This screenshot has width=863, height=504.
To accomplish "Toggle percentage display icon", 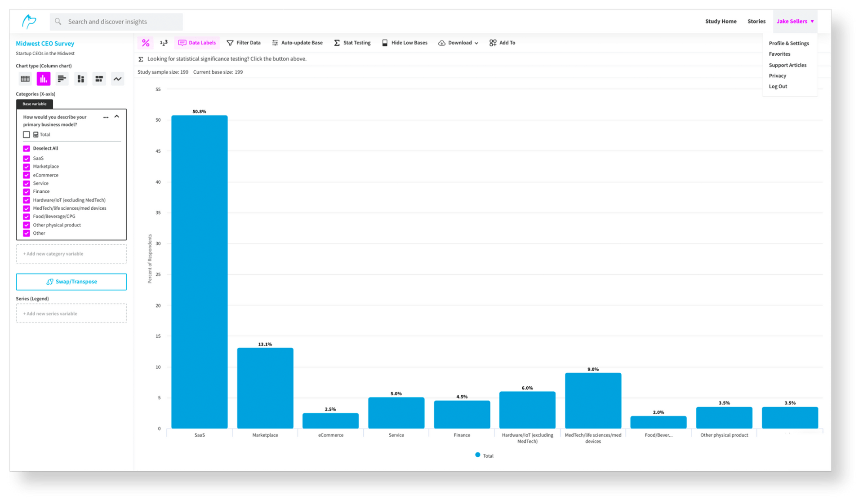I will click(x=146, y=43).
